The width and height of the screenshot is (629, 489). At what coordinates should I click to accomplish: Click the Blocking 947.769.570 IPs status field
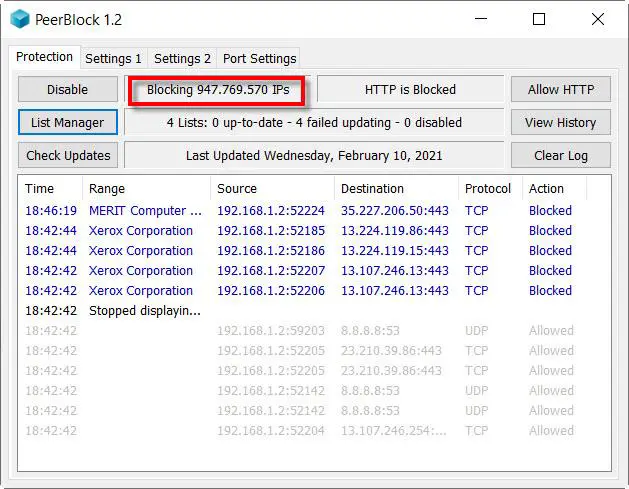point(218,89)
